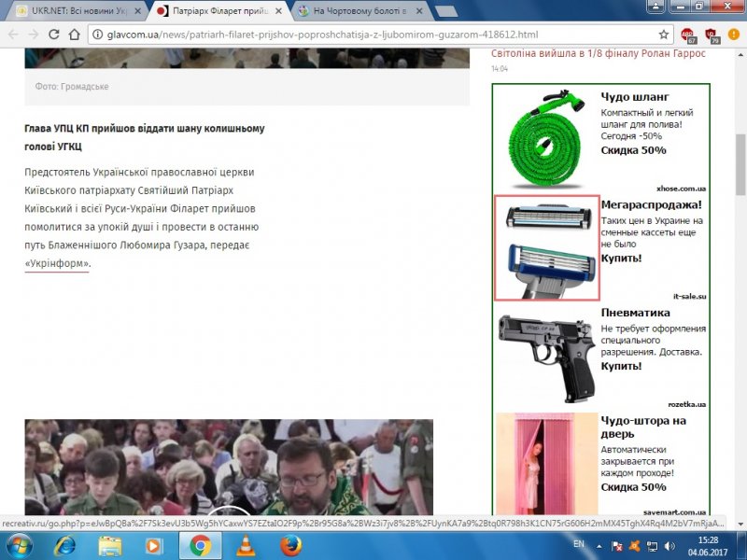Open Firefox from the taskbar
Screen dimensions: 747x560
pos(289,545)
